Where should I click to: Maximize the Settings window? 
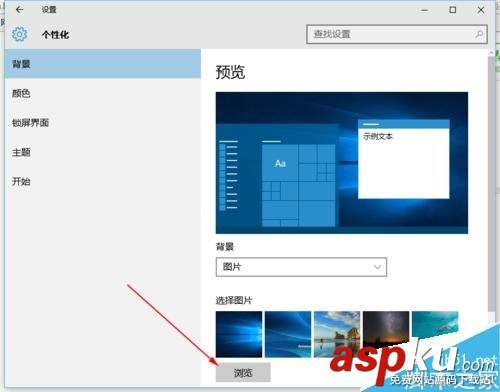(453, 10)
